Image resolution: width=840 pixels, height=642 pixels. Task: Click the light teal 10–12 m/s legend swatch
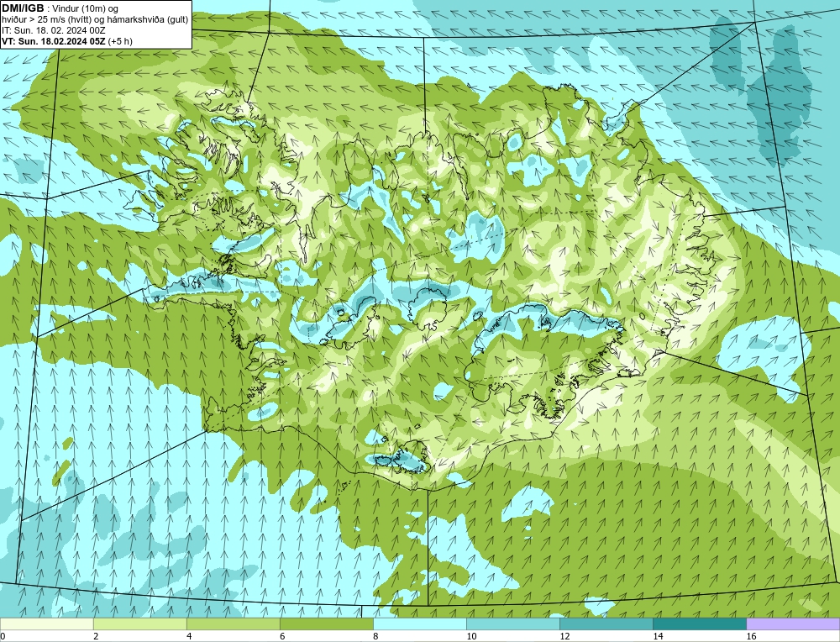[513, 624]
